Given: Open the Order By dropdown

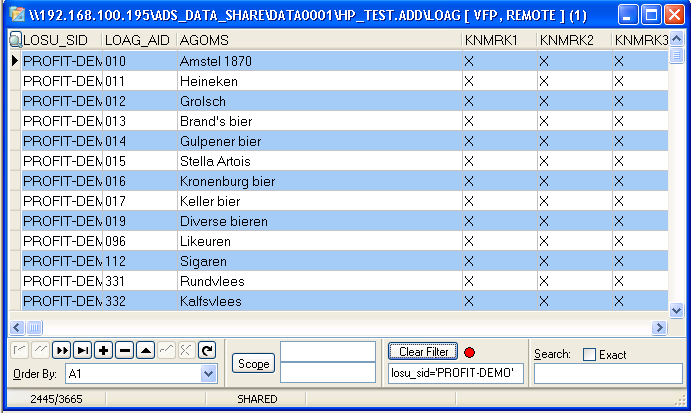Looking at the screenshot, I should (208, 374).
